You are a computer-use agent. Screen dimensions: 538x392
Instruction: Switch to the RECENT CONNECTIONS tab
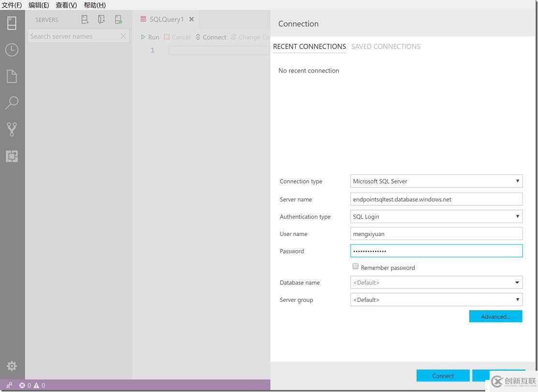click(309, 46)
